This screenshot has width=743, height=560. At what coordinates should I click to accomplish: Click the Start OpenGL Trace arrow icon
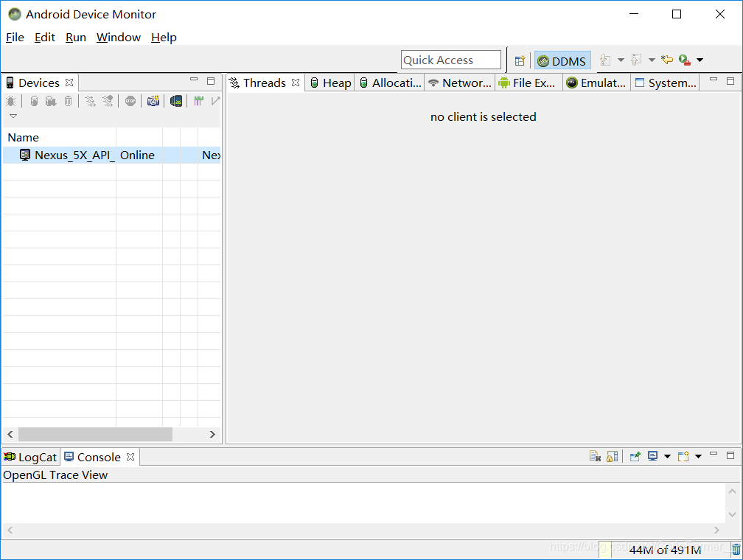click(215, 101)
